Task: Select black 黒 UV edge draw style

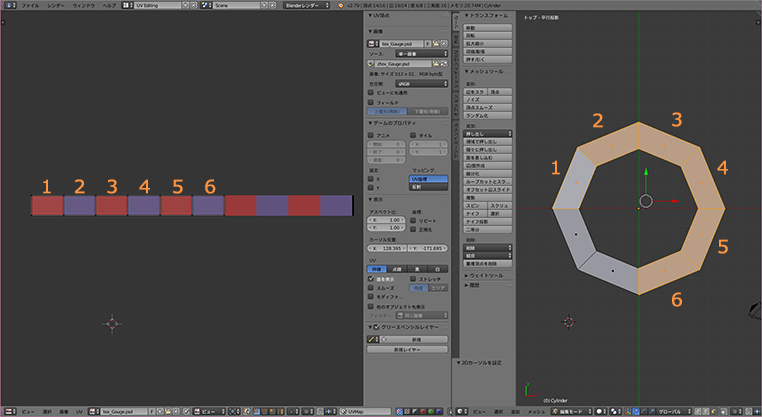Action: pyautogui.click(x=417, y=269)
